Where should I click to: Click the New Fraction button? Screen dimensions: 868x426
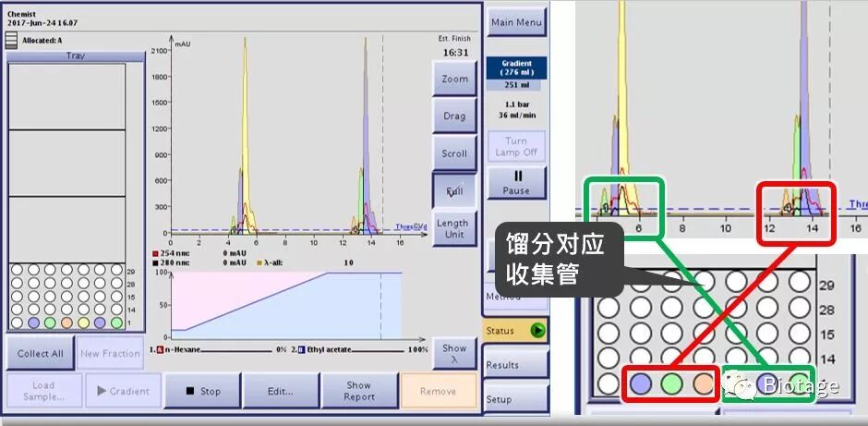coord(110,353)
